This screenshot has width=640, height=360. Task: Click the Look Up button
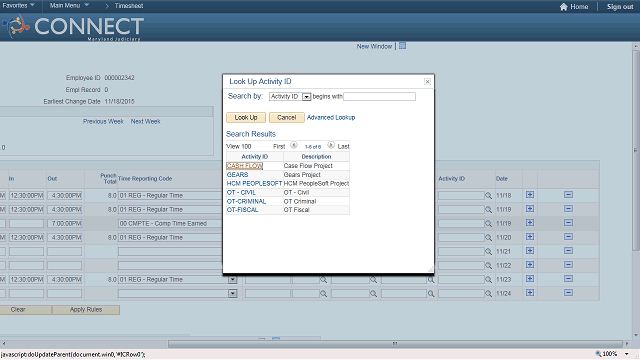246,118
